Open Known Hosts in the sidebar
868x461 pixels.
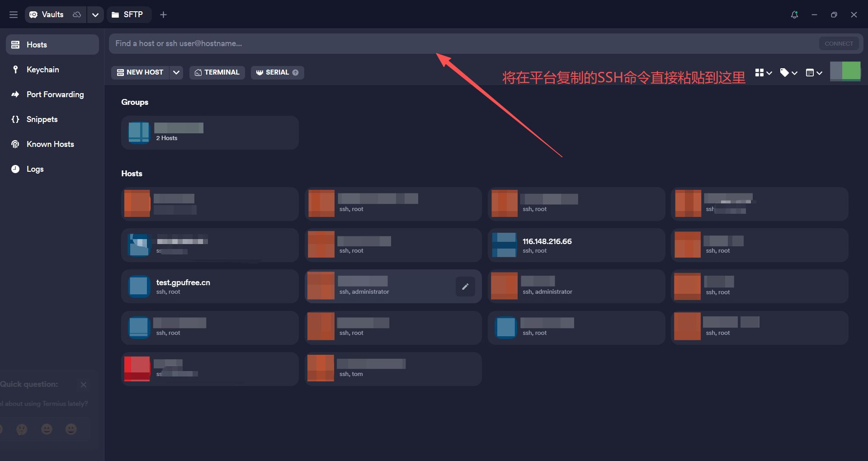point(50,144)
